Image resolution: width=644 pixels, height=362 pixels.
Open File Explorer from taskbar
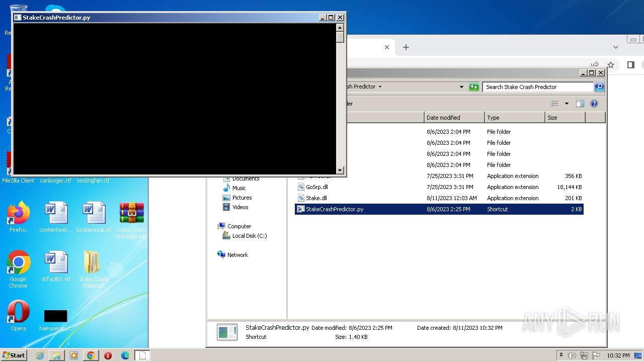pos(57,355)
